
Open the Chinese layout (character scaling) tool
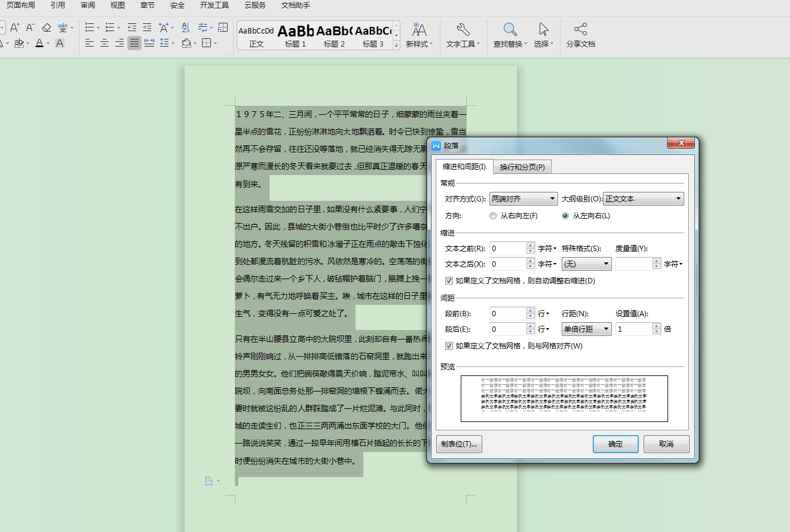(164, 27)
